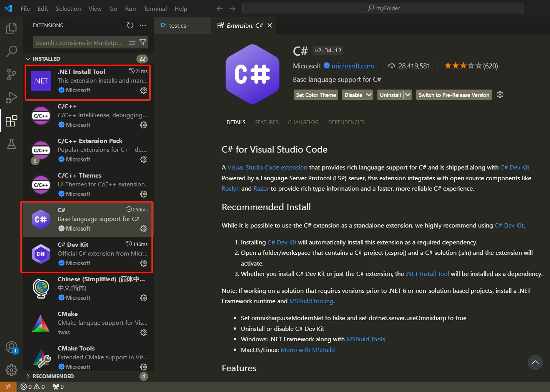Click Switch to Pre-Release Version button
This screenshot has width=550, height=392.
(454, 95)
